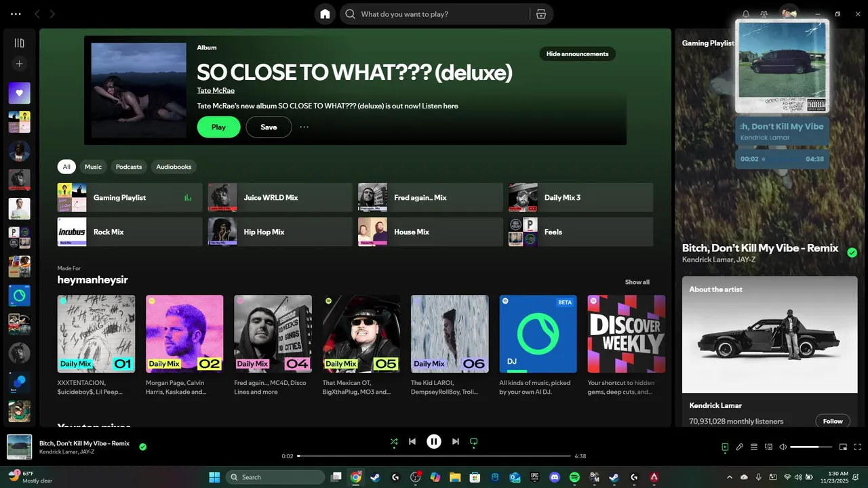Open the Queue icon
This screenshot has height=488, width=868.
tap(754, 447)
